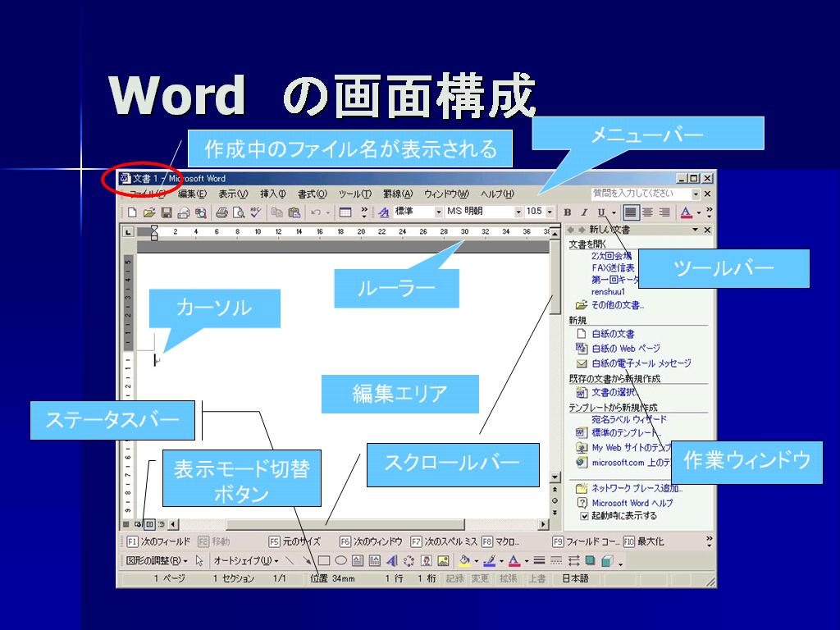This screenshot has width=840, height=630.
Task: Open the Line Style options
Action: (x=540, y=561)
